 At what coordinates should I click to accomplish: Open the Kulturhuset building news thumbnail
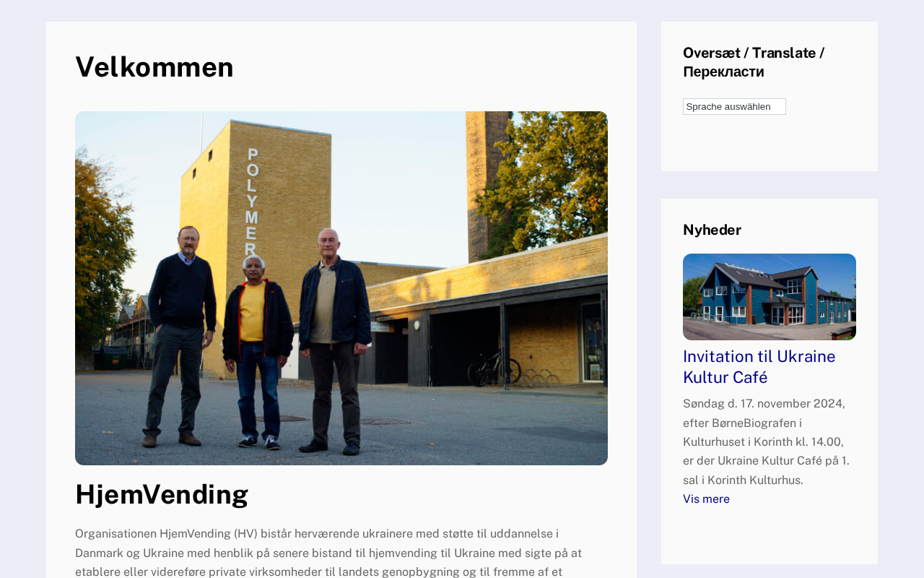coord(770,297)
